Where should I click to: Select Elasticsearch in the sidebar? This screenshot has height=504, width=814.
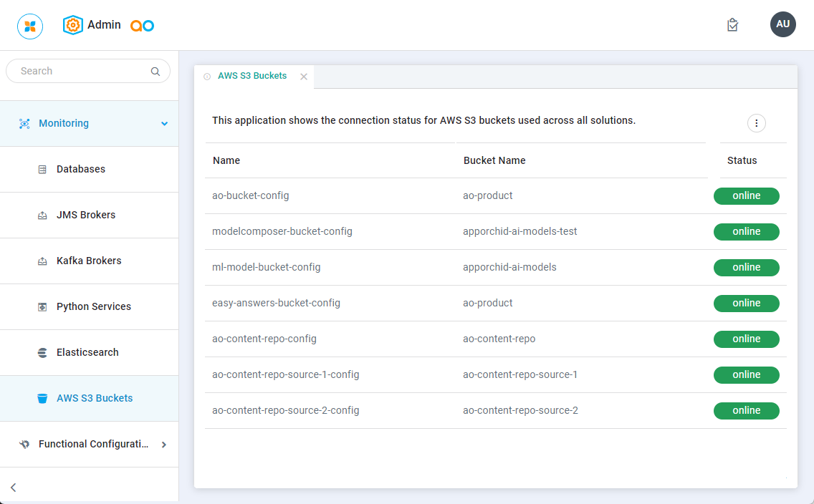[87, 353]
